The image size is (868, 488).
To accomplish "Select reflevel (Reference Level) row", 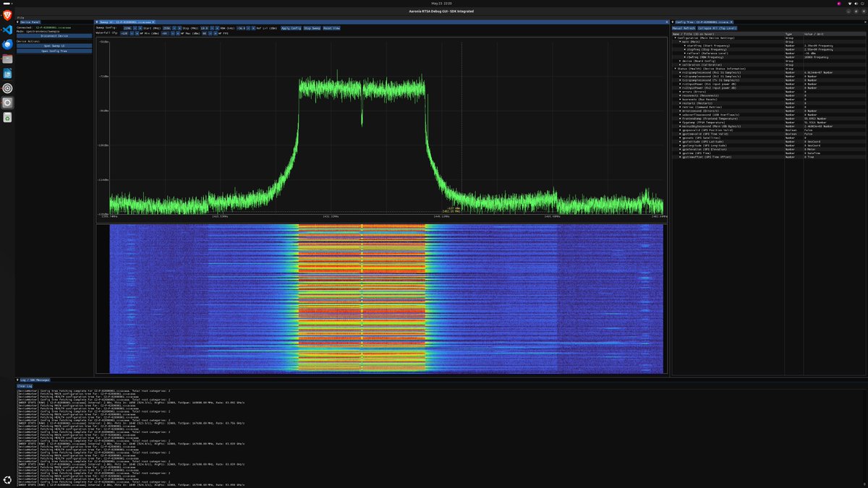I will pyautogui.click(x=768, y=53).
